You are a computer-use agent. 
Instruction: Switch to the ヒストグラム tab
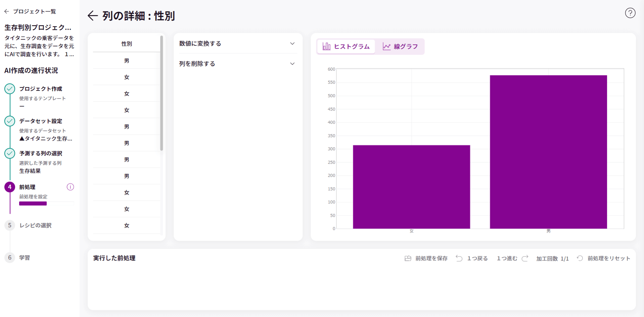tap(346, 46)
